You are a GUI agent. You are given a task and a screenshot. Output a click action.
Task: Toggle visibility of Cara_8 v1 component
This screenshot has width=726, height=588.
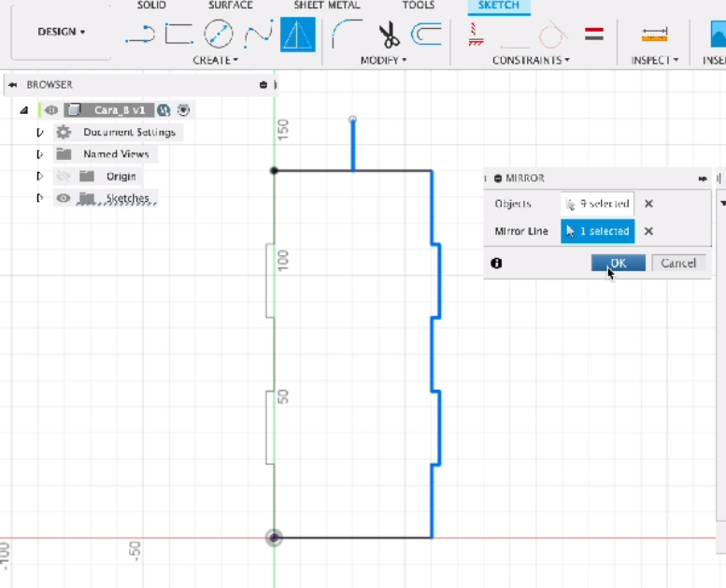pos(51,109)
